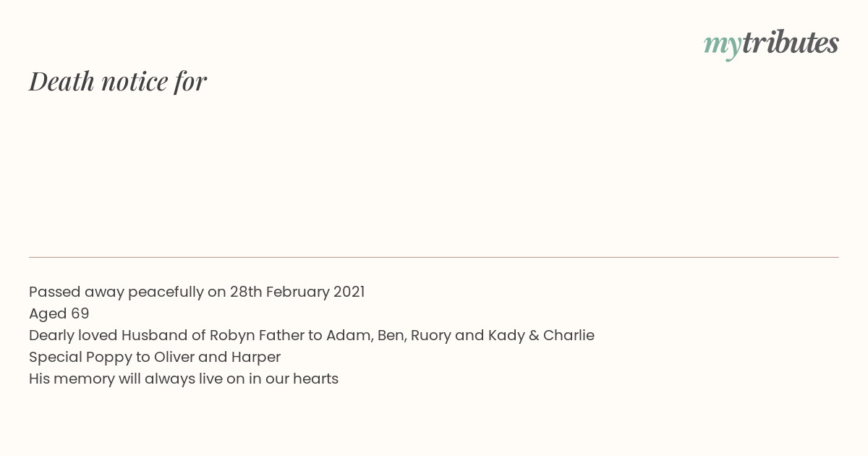Click the green "my" part of logo
This screenshot has height=456, width=868.
click(x=723, y=46)
